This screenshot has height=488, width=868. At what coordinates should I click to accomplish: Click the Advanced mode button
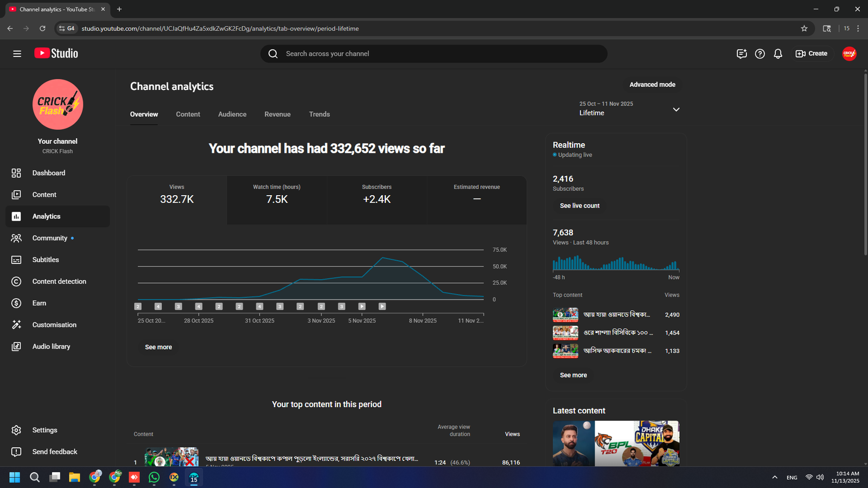pos(652,85)
